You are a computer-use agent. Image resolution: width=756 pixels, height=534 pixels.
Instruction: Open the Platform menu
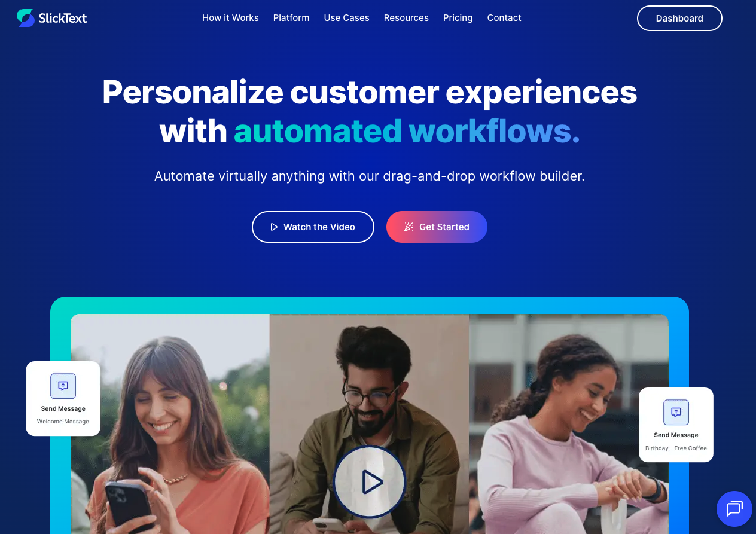pyautogui.click(x=291, y=18)
